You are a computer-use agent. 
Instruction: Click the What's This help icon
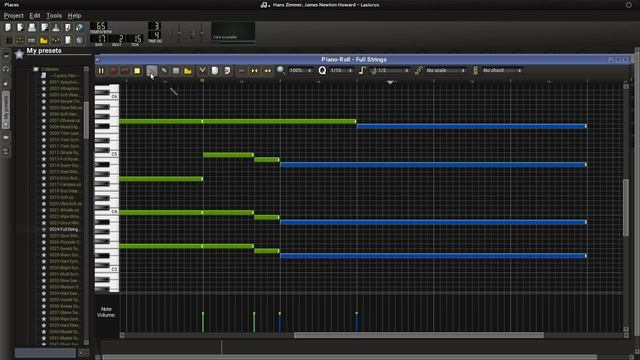[80, 27]
